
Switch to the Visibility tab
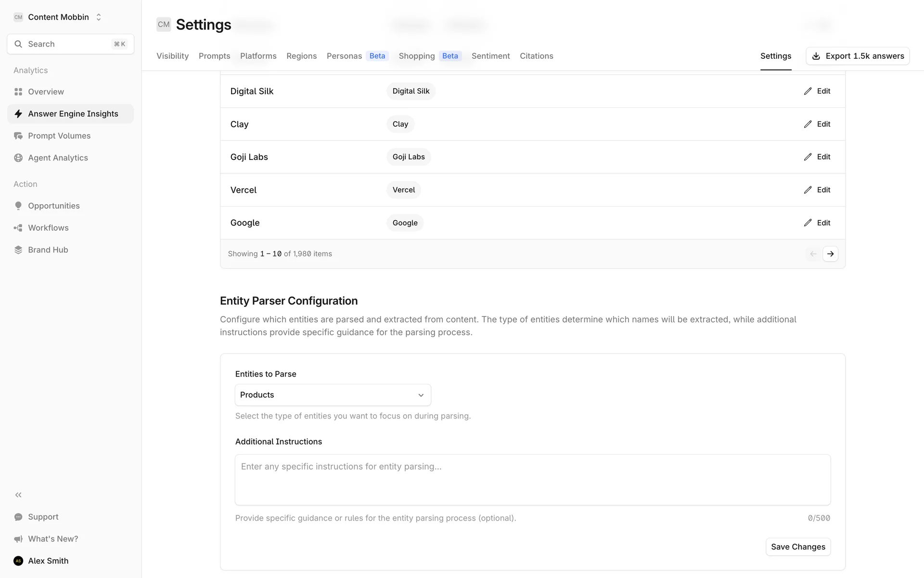point(172,56)
